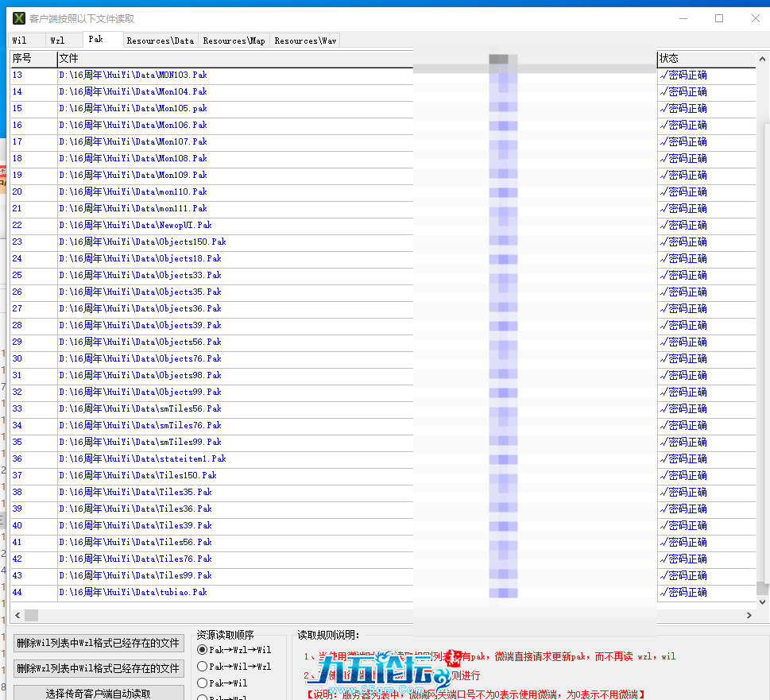Click the auto-read legend client button
Image resolution: width=770 pixels, height=700 pixels.
tap(99, 693)
